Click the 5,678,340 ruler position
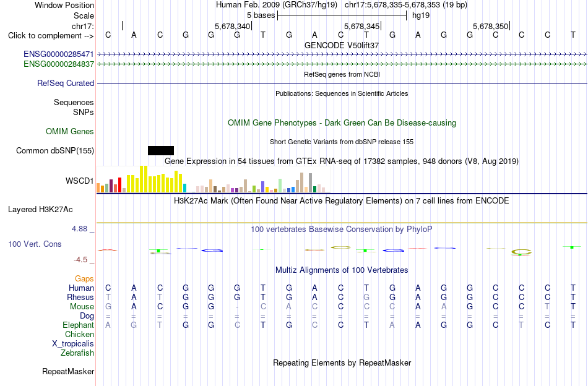Viewport: 588px width, 386px height. tap(232, 26)
